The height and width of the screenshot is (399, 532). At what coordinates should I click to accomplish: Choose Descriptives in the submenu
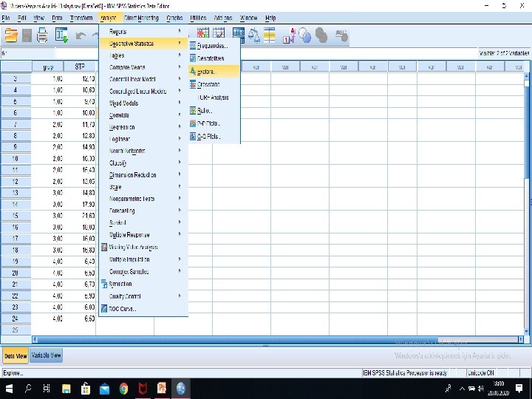click(x=214, y=58)
